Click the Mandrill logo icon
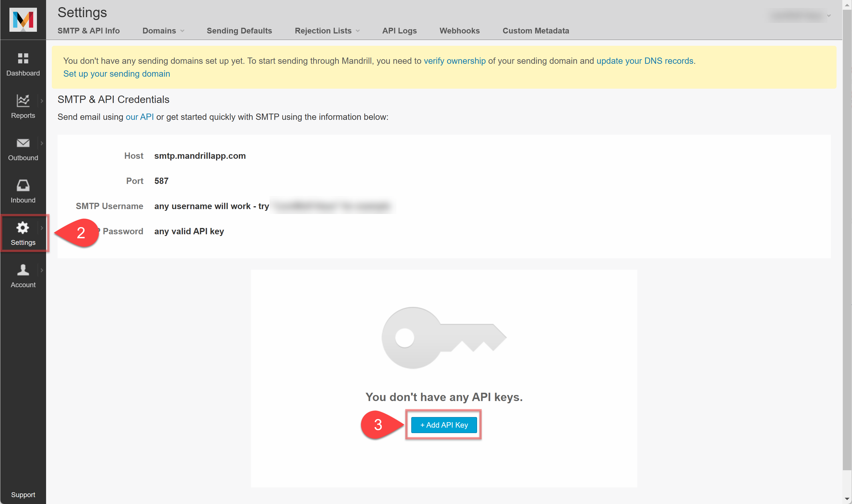 [x=23, y=20]
